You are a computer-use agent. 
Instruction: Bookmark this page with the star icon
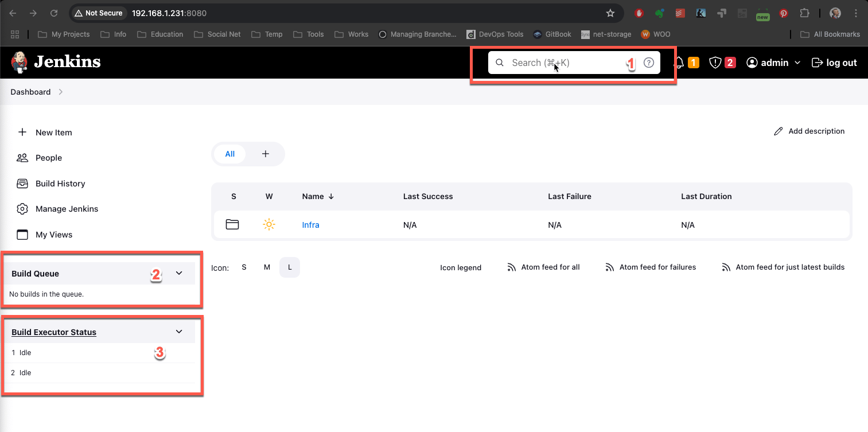tap(610, 13)
